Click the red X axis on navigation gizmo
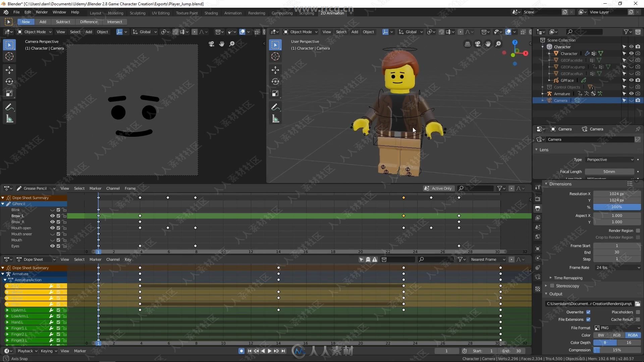The height and width of the screenshot is (362, 644). (x=525, y=53)
